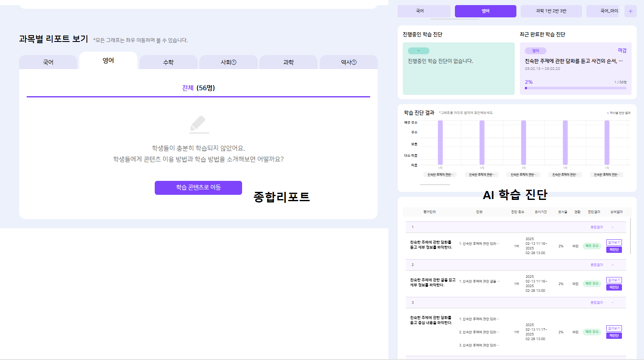
Task: Click 결과보기 for evaluation unit 1
Action: click(614, 242)
